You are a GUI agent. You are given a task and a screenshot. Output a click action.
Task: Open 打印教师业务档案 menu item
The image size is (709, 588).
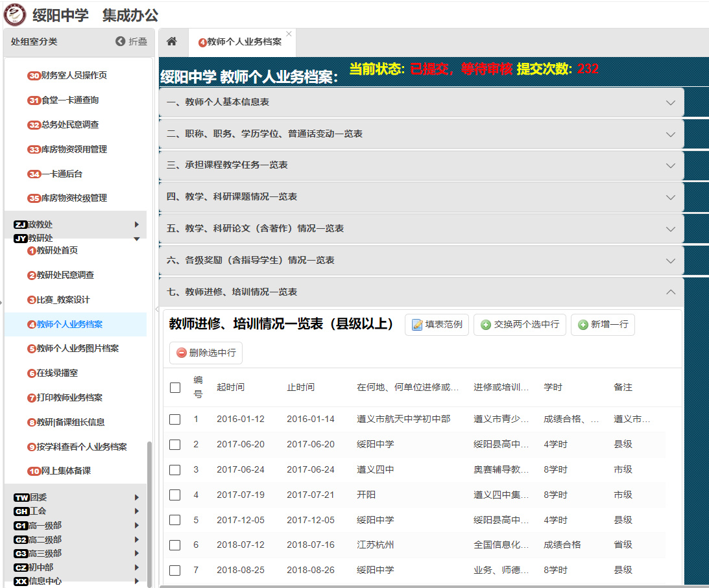pyautogui.click(x=69, y=397)
